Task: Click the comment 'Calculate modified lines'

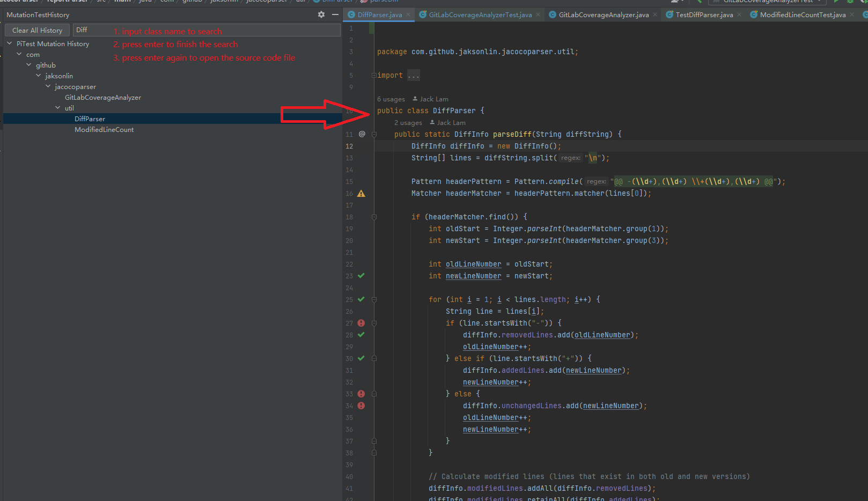Action: pyautogui.click(x=590, y=476)
